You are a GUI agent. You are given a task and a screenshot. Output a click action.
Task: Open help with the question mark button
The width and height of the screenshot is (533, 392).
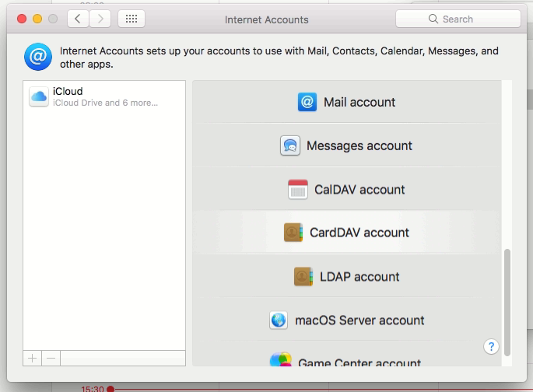pyautogui.click(x=491, y=346)
